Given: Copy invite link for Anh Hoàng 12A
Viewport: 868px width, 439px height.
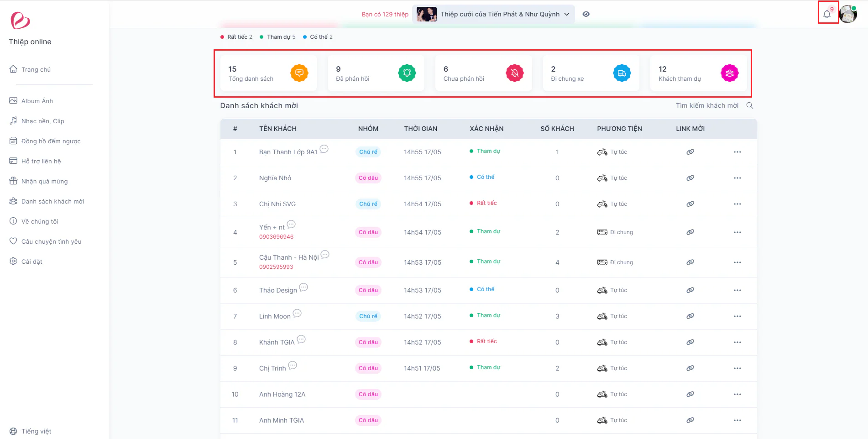Looking at the screenshot, I should pos(690,394).
